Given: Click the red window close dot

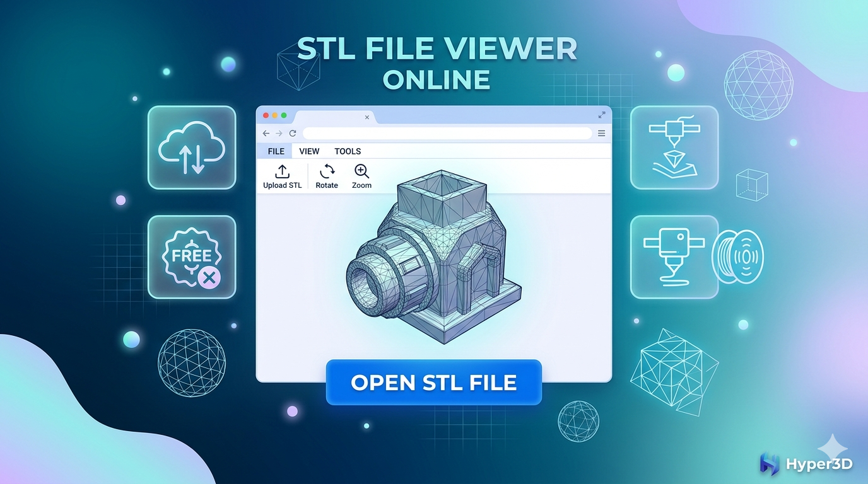Looking at the screenshot, I should 266,115.
